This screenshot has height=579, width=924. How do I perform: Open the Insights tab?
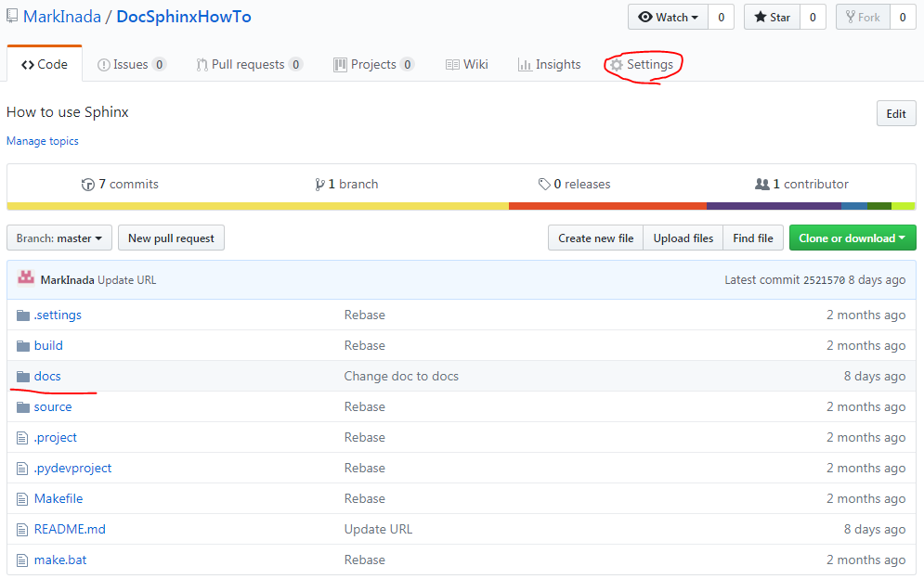click(x=549, y=64)
